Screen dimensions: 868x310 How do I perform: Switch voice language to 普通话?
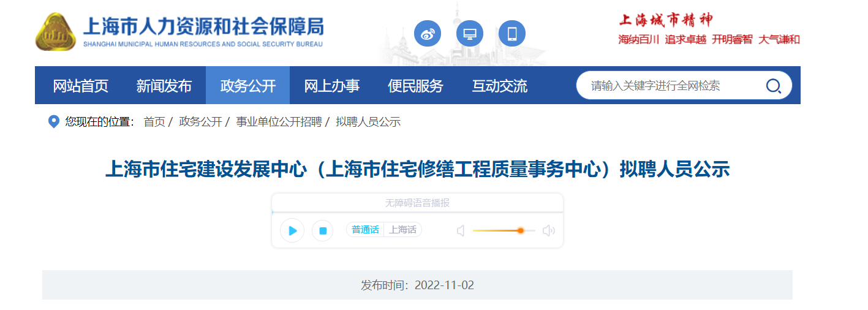click(365, 230)
